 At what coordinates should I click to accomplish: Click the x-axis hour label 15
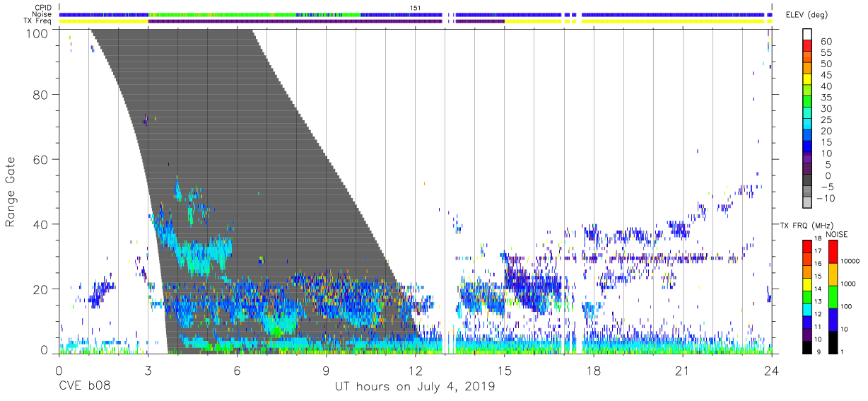[505, 370]
